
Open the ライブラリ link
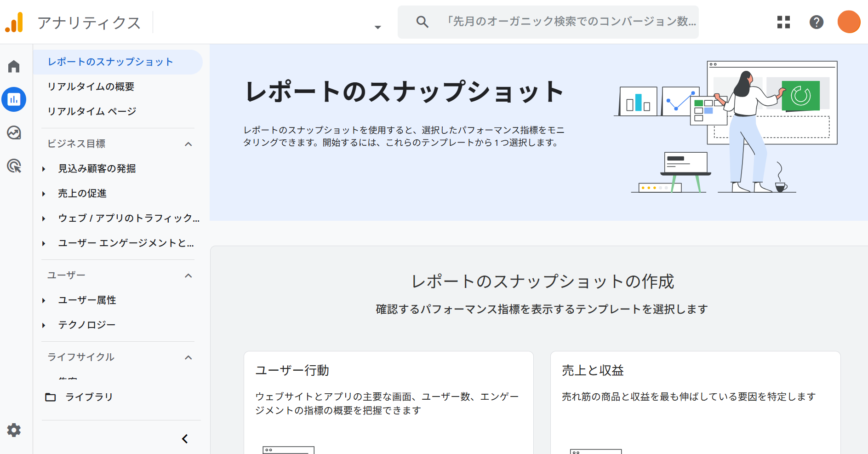[x=89, y=397]
